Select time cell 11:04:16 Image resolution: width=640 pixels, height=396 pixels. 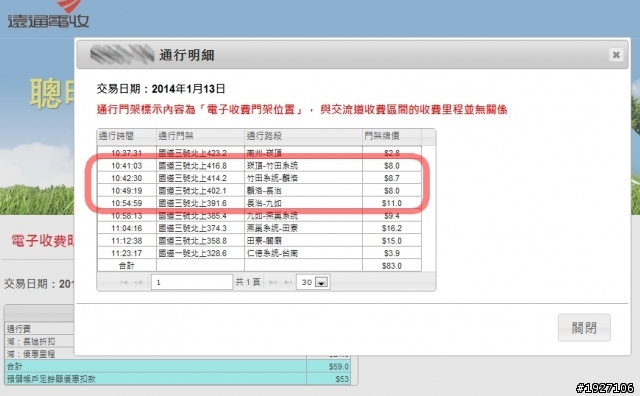127,228
